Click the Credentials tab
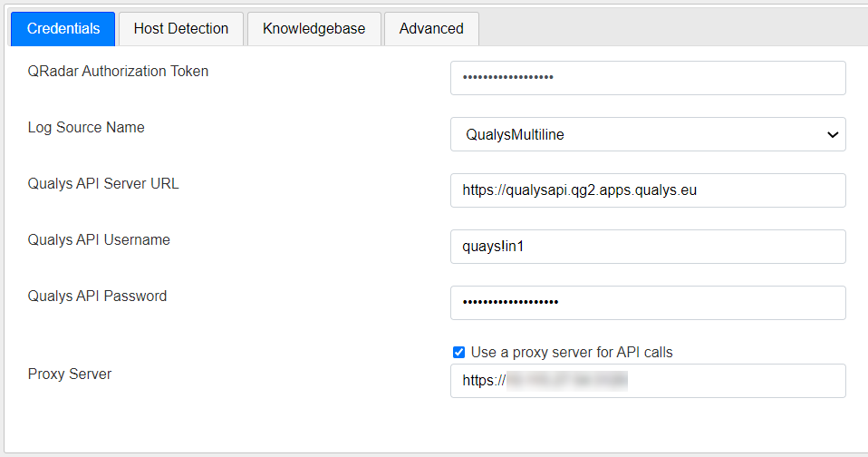The width and height of the screenshot is (868, 457). tap(63, 28)
